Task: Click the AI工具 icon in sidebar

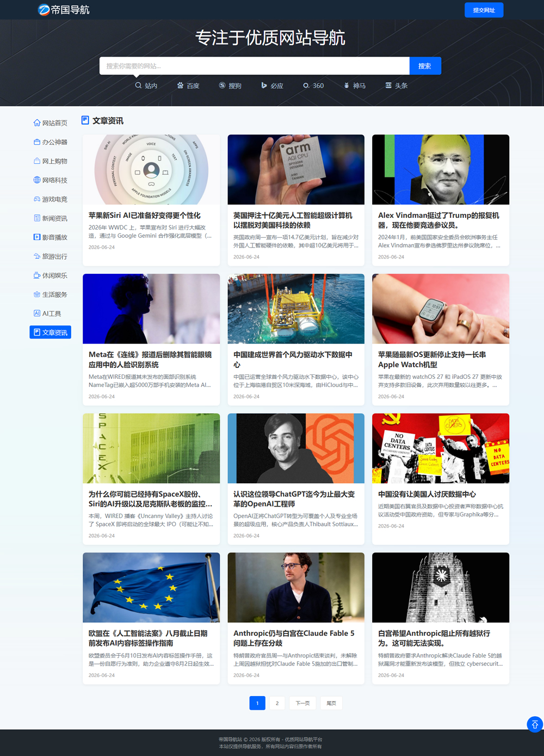Action: 37,314
